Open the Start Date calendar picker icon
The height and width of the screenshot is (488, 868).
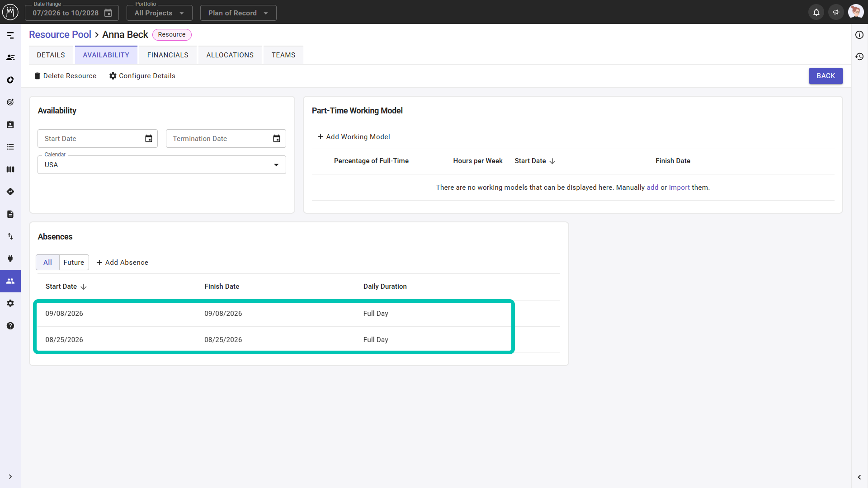click(148, 139)
